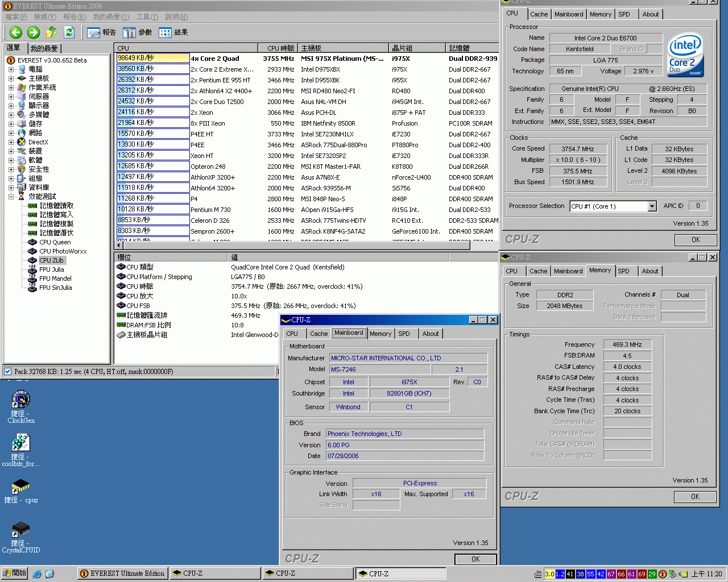Open the 報告 report toolbar button
Viewport: 728px width, 582px height.
[102, 32]
